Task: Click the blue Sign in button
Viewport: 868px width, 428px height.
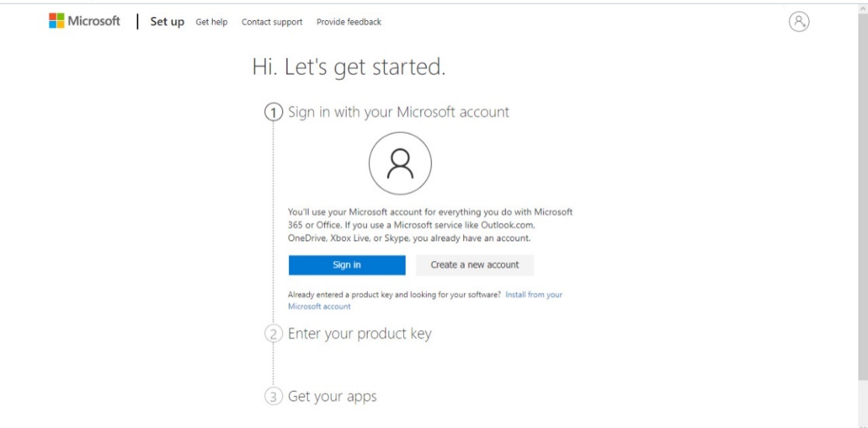Action: tap(347, 265)
